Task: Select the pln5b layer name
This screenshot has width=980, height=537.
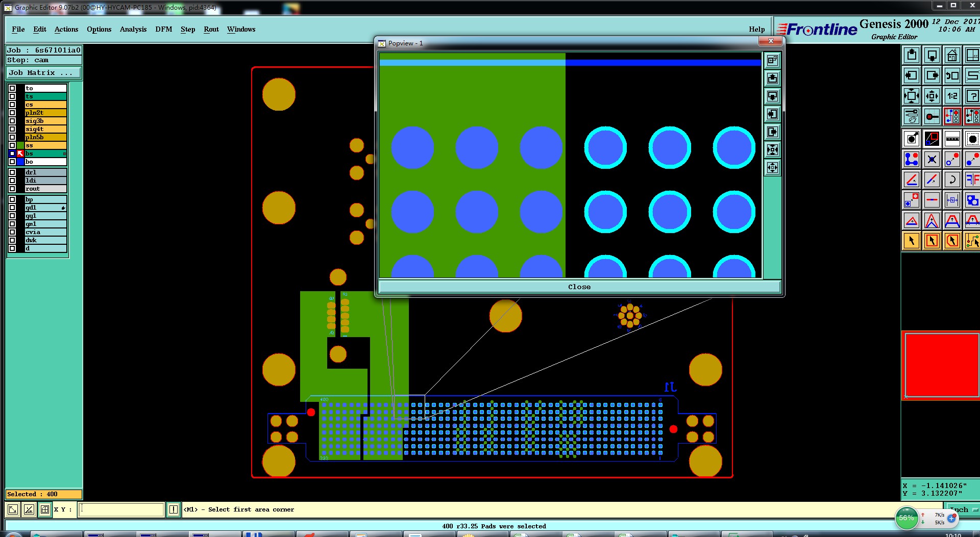Action: point(45,137)
